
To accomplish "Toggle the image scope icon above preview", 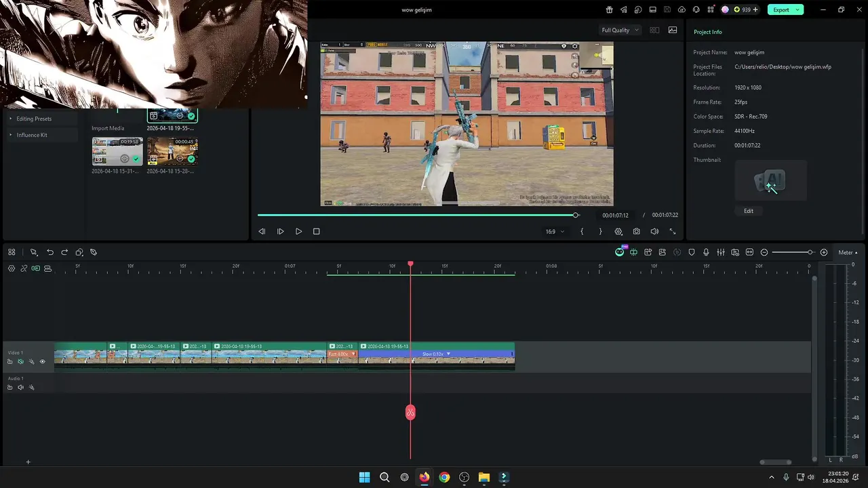I will coord(673,30).
